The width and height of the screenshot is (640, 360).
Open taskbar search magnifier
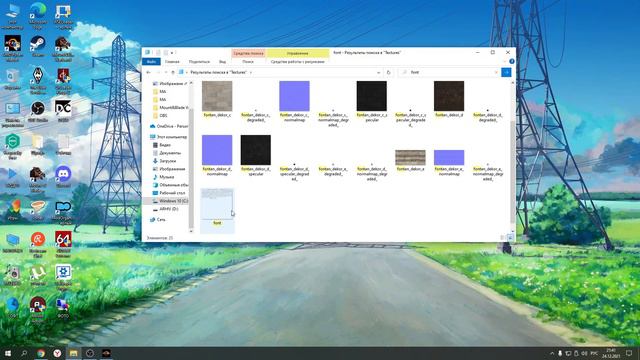click(x=24, y=353)
